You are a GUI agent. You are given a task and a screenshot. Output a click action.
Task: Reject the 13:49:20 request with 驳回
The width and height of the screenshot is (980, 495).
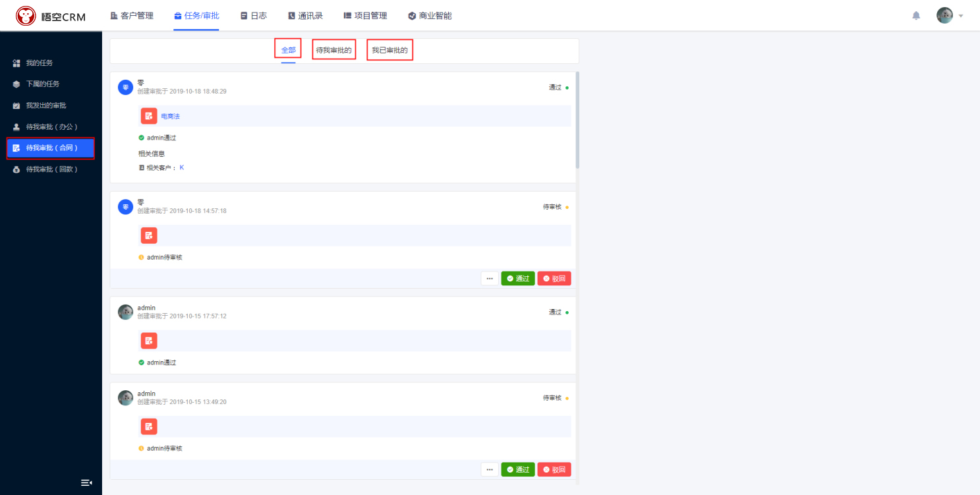pos(554,470)
